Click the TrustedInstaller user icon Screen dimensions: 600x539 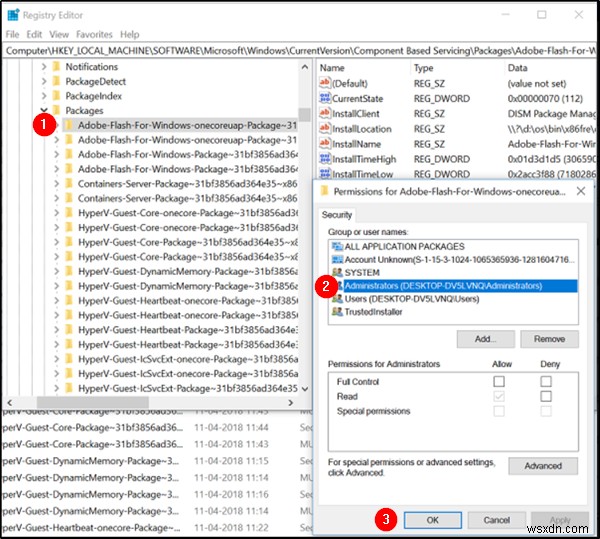pos(337,312)
